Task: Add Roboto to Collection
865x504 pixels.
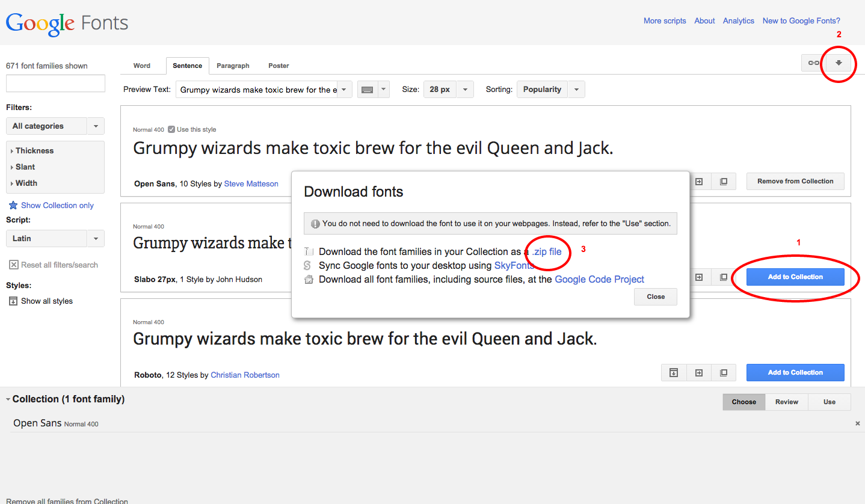Action: tap(795, 372)
